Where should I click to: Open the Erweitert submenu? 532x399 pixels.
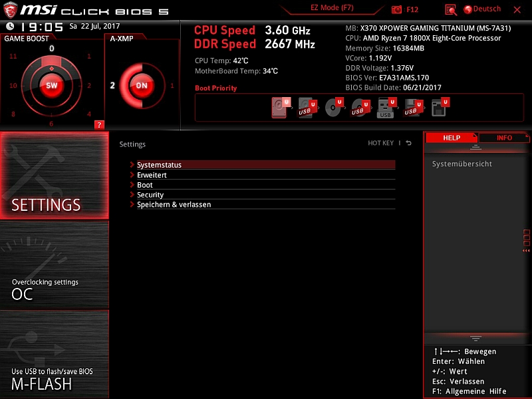coord(266,175)
